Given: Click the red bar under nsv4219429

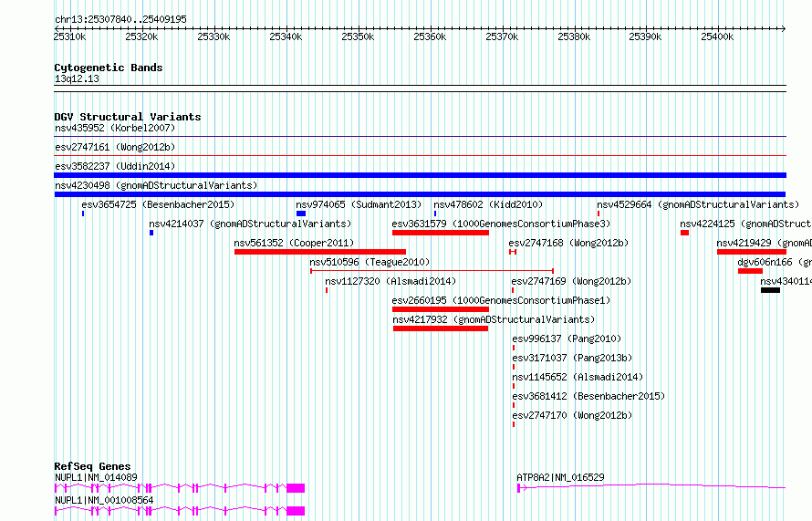Looking at the screenshot, I should [x=752, y=252].
